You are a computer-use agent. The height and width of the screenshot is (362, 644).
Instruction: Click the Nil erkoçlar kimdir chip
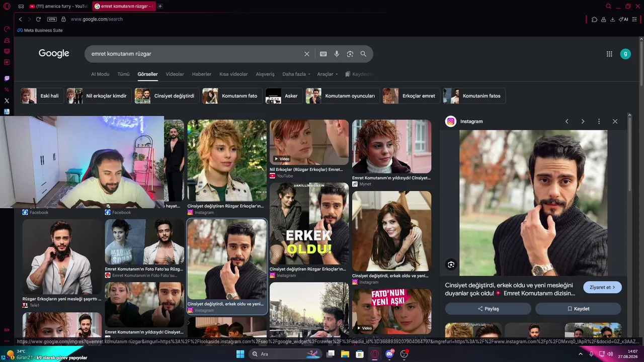[99, 96]
